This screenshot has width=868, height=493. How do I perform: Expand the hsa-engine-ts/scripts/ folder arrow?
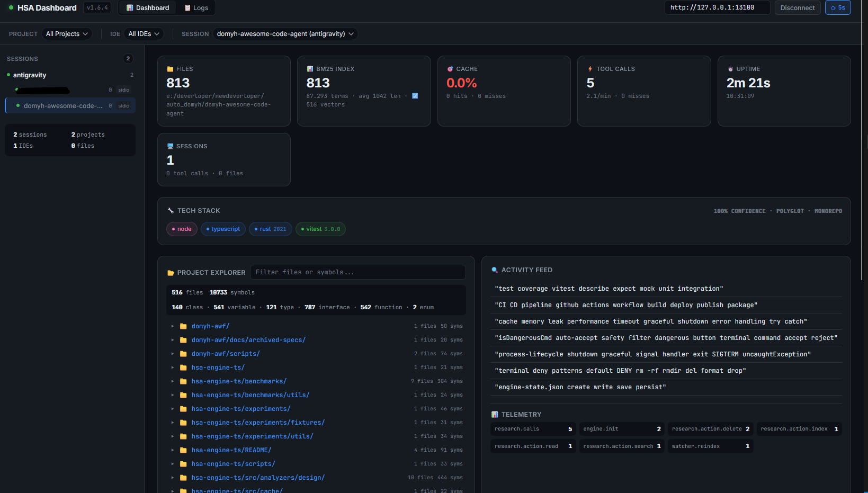tap(172, 464)
